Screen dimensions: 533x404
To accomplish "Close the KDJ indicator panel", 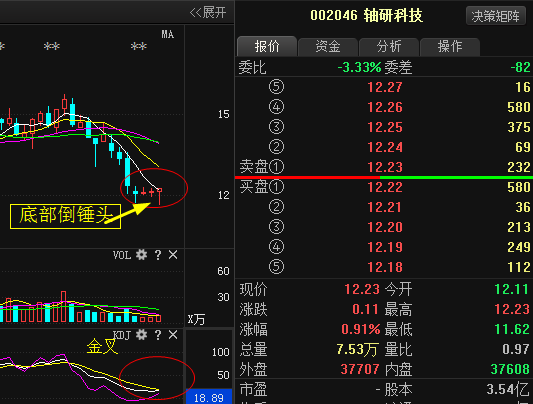I will [173, 335].
